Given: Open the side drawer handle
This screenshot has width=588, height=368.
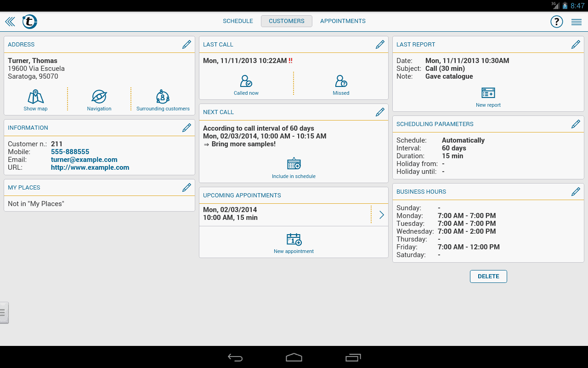Looking at the screenshot, I should [x=4, y=312].
